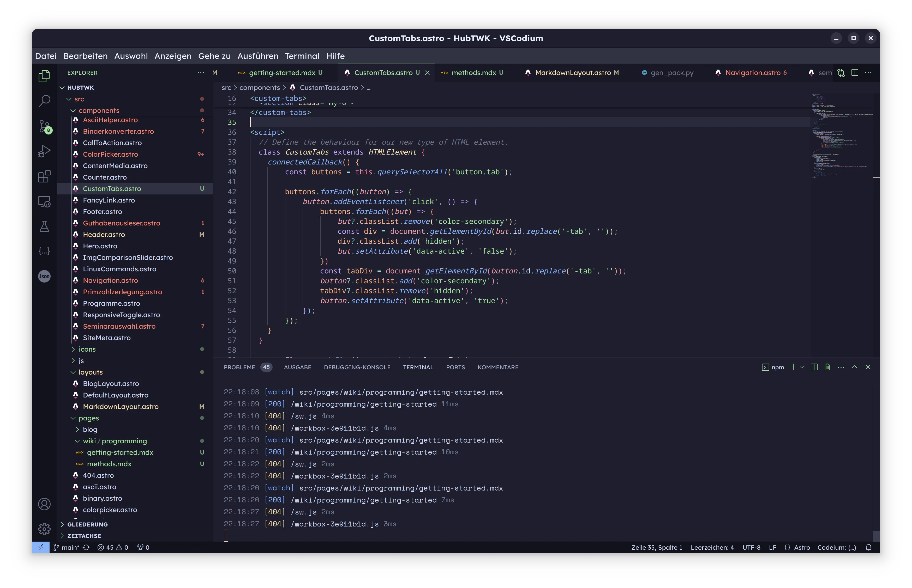
Task: Open the Run and Debug view
Action: click(x=44, y=151)
